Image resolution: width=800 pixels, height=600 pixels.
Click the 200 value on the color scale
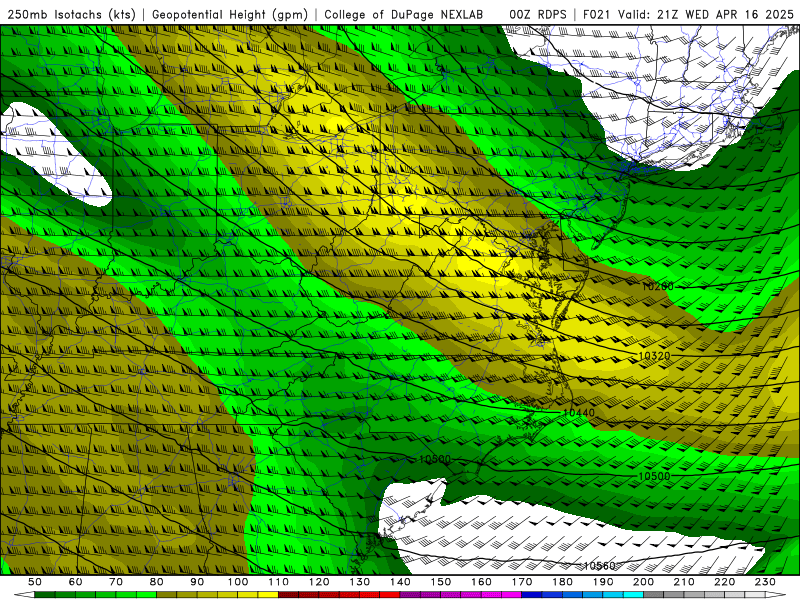click(x=643, y=582)
